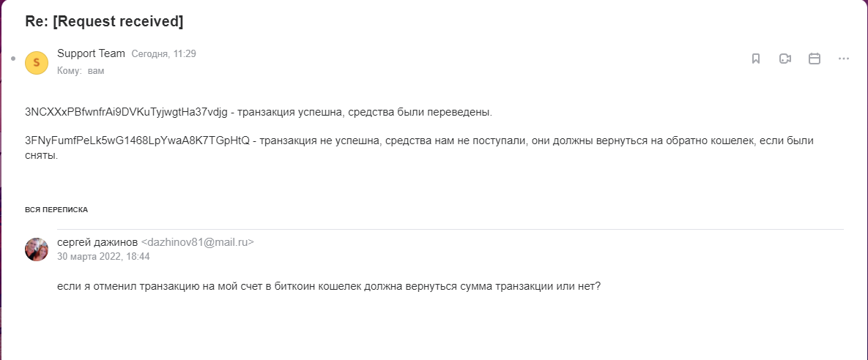Image resolution: width=868 pixels, height=360 pixels.
Task: Click the 3NCXXxPBfwnfrAi9DVKuTyjwgtHa37vdjg wallet address
Action: (129, 113)
